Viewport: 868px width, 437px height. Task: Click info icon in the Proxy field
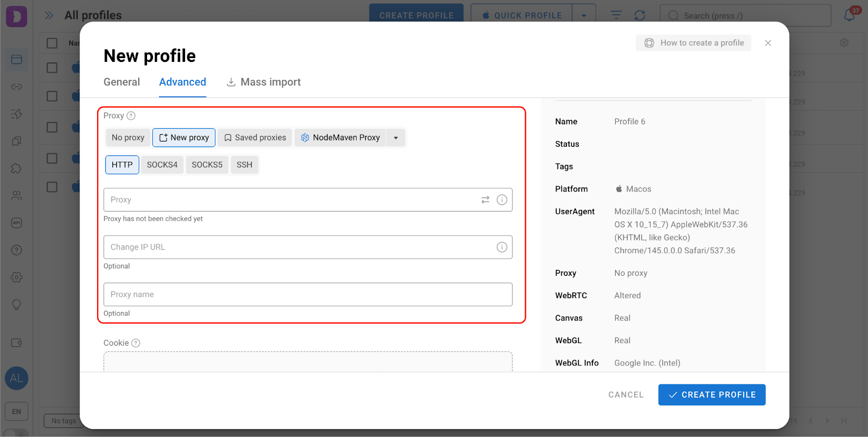502,200
